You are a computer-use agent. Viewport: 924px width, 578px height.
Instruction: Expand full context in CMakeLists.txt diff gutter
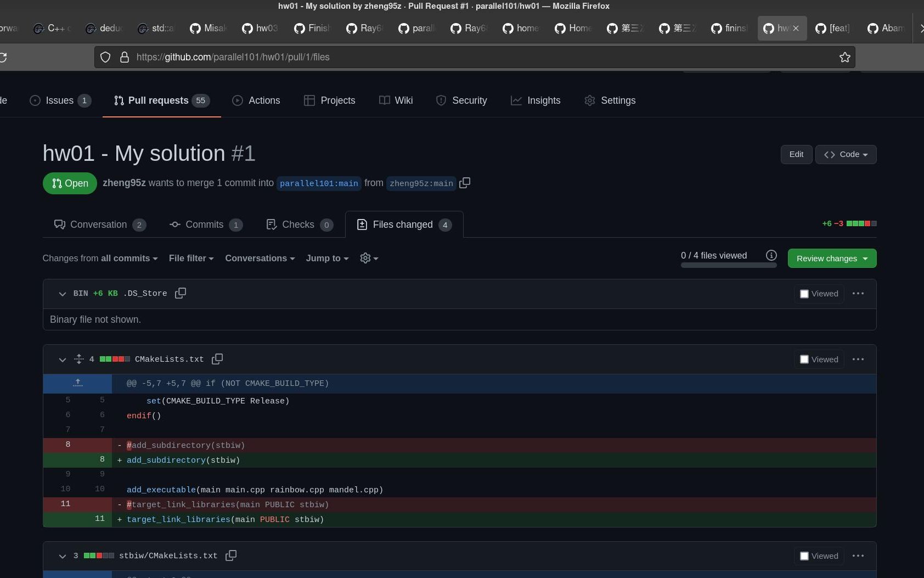pos(78,383)
